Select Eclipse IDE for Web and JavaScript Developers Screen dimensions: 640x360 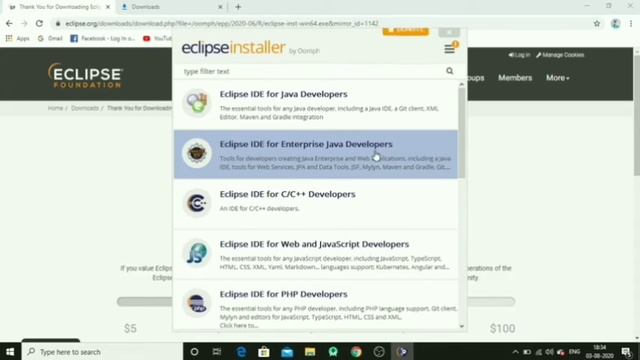[316, 254]
